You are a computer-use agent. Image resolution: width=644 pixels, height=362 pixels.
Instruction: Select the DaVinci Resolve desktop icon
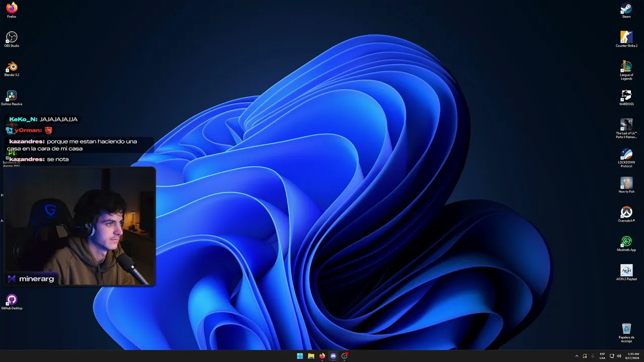(12, 98)
